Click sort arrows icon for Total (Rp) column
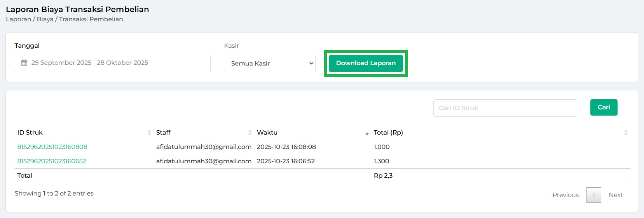The width and height of the screenshot is (644, 218). click(x=625, y=133)
